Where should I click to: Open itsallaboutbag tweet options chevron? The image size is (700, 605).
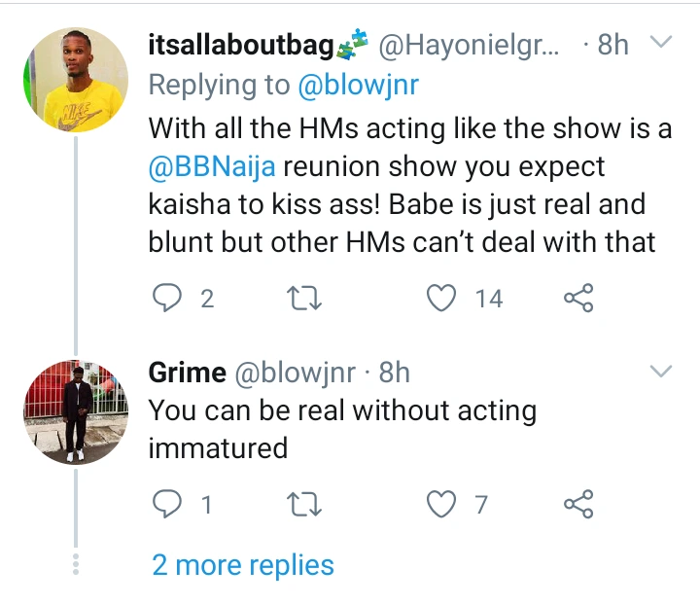[x=660, y=44]
